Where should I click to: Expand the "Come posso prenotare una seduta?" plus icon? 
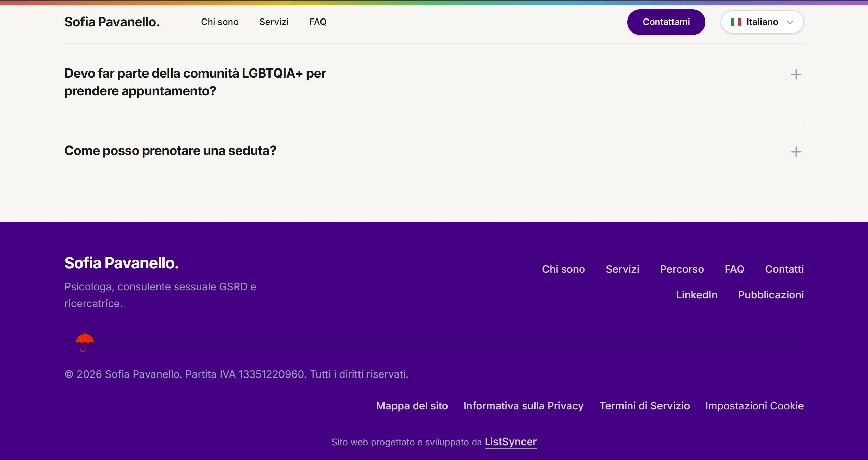point(796,152)
